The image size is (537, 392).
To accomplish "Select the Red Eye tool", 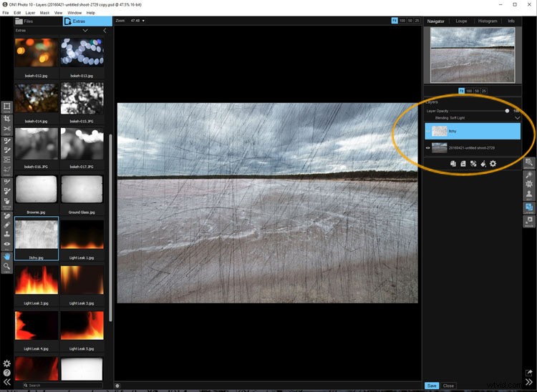I will point(6,244).
